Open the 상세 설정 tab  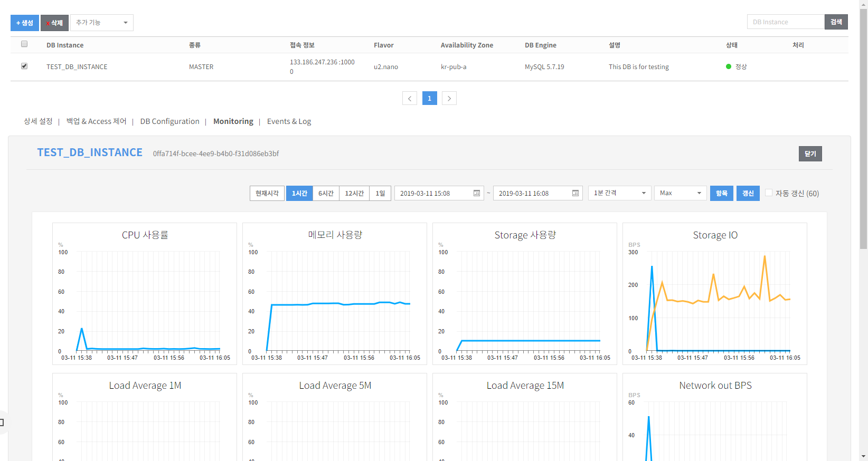pyautogui.click(x=38, y=121)
